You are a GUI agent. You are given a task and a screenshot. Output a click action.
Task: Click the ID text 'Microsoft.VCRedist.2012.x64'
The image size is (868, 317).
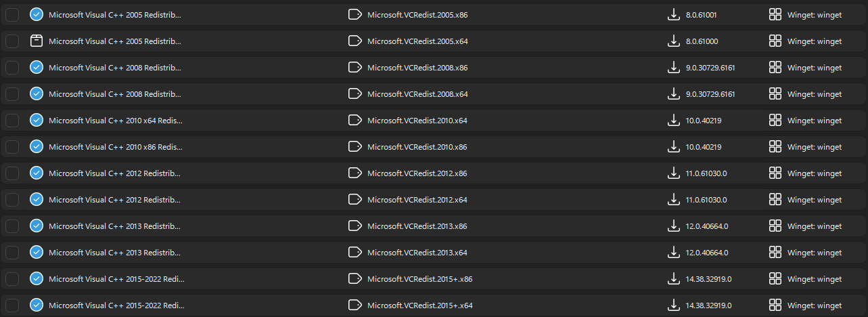417,200
